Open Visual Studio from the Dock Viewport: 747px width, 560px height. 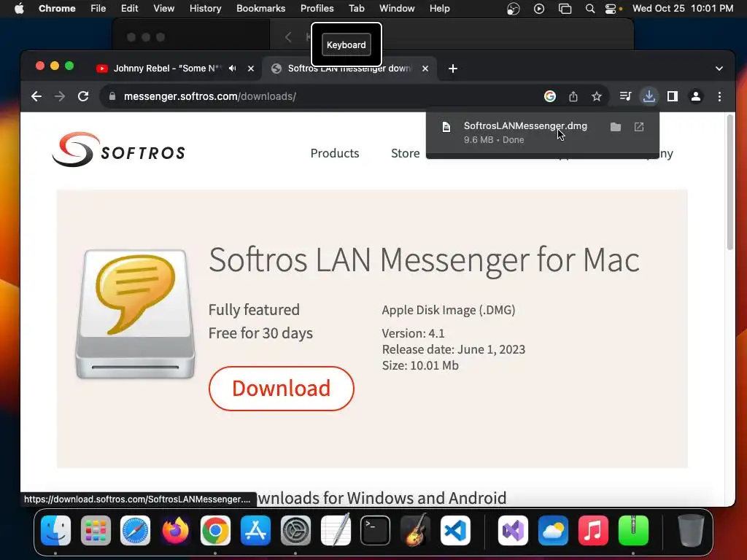point(513,531)
